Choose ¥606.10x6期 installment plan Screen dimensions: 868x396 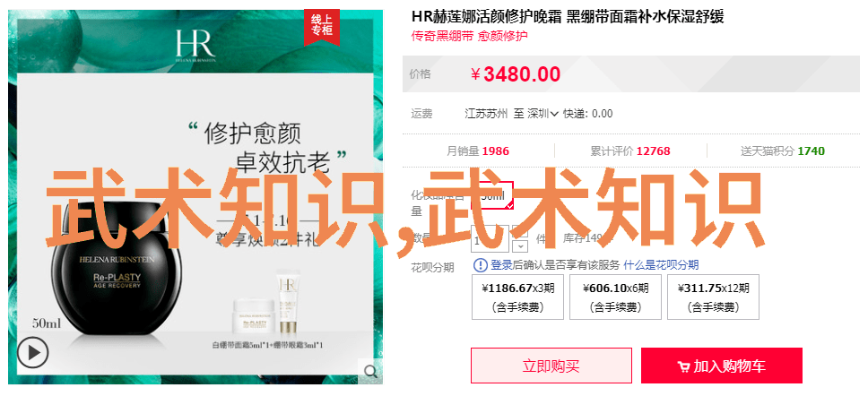pos(615,297)
